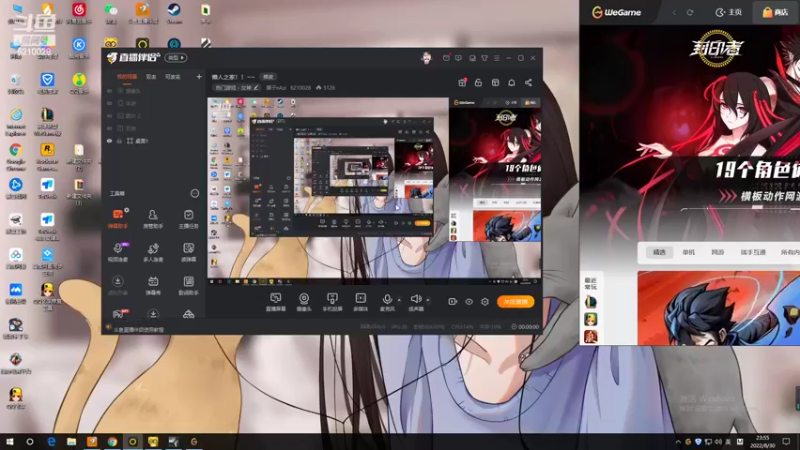This screenshot has width=800, height=450.
Task: Open the gift box icon with red badge
Action: click(462, 83)
